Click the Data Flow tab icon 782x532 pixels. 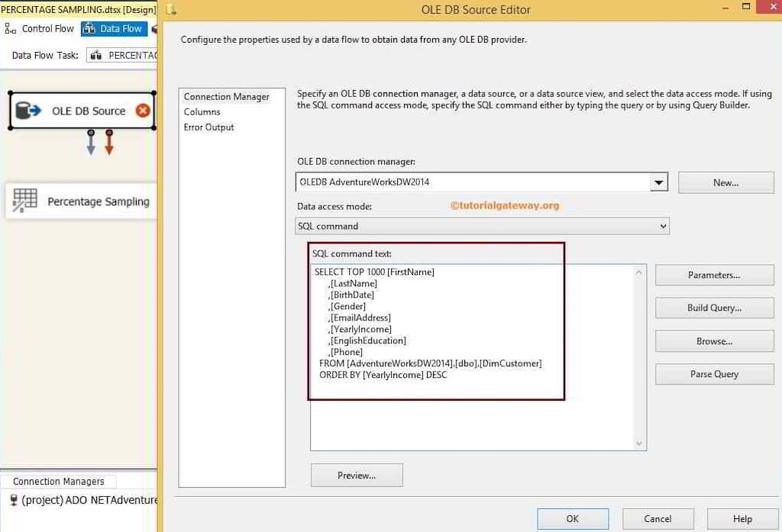(89, 29)
